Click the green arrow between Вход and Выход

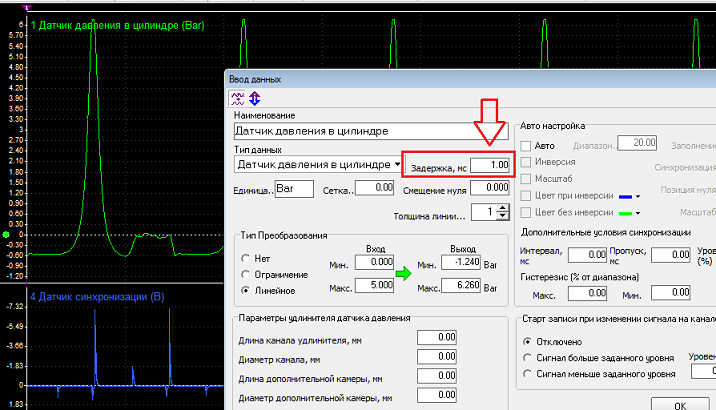point(403,273)
